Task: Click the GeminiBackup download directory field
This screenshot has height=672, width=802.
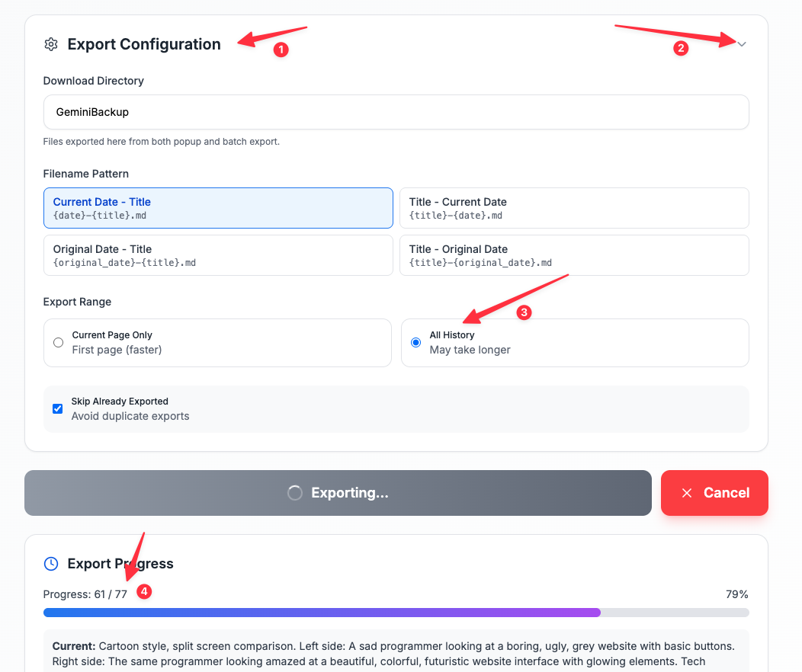Action: (396, 111)
